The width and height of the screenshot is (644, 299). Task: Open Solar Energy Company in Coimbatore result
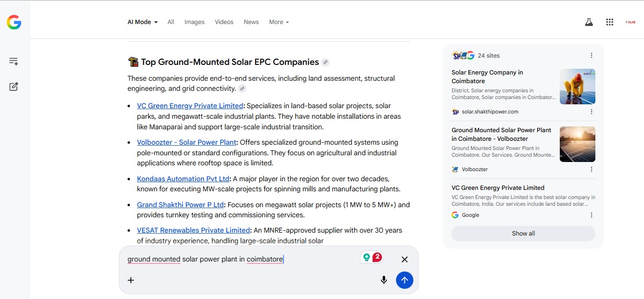click(487, 77)
